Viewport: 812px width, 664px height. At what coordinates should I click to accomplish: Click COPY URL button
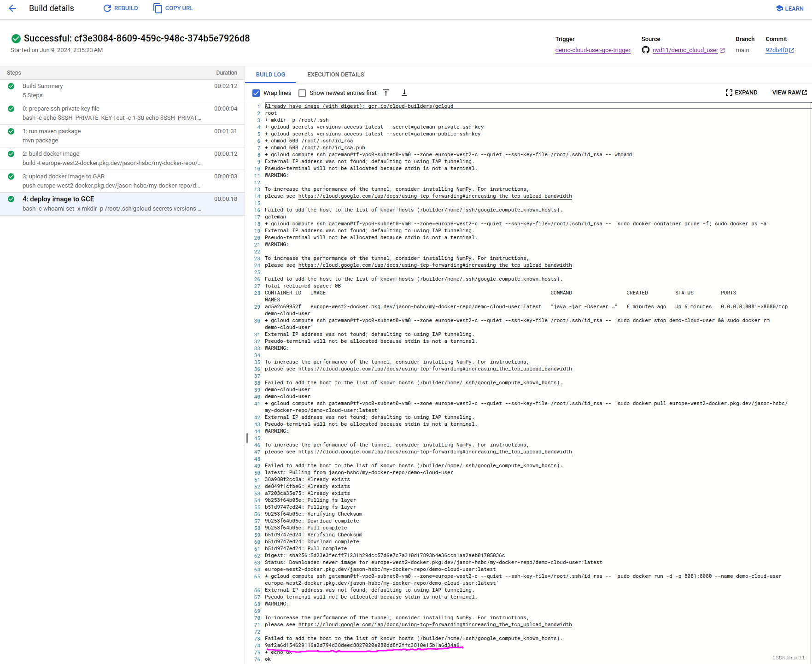click(x=173, y=8)
